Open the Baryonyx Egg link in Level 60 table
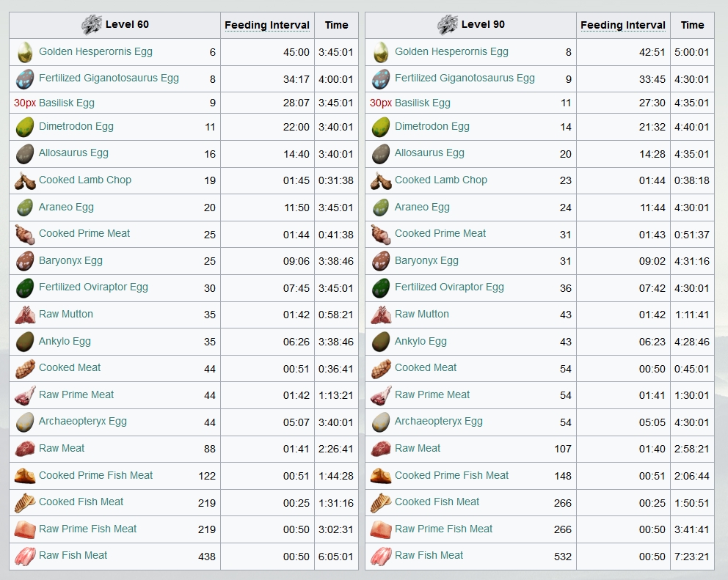The image size is (728, 580). (70, 260)
